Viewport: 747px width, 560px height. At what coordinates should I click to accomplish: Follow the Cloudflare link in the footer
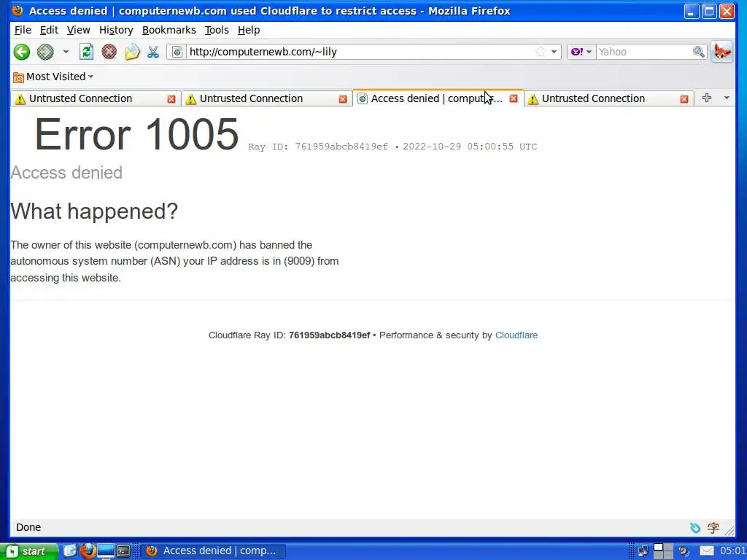point(516,335)
